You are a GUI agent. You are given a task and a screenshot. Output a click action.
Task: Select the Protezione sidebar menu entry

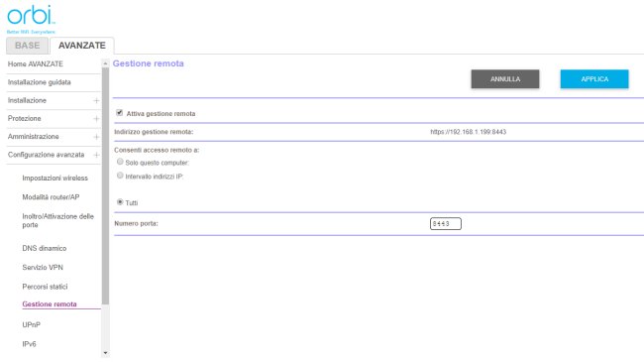click(x=24, y=118)
